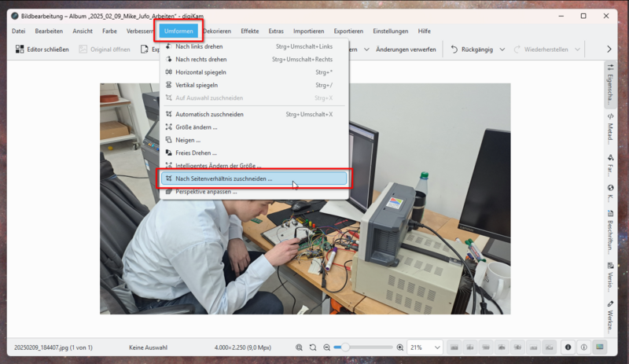Open the Eigenschaften sidebar tab
The height and width of the screenshot is (364, 629).
click(610, 85)
